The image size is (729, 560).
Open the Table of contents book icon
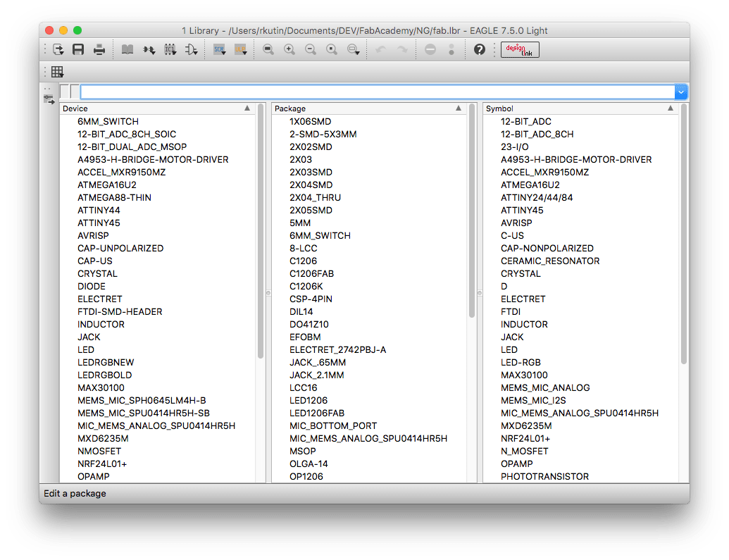click(x=127, y=50)
